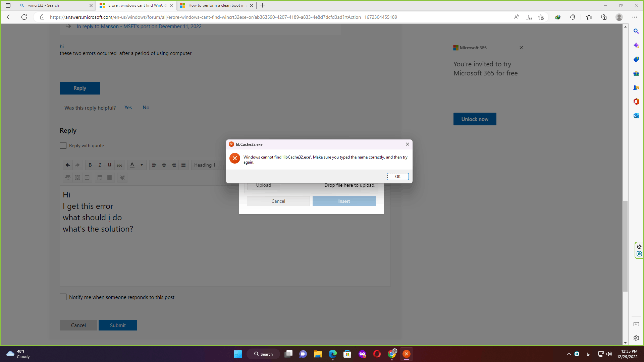The height and width of the screenshot is (362, 644).
Task: Click the undo arrow in editor
Action: click(x=68, y=165)
